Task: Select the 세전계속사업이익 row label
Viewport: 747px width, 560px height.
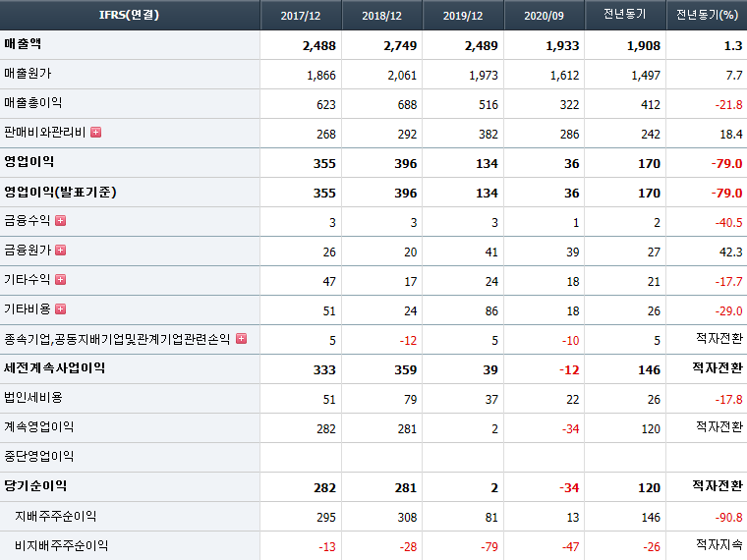Action: (x=54, y=368)
